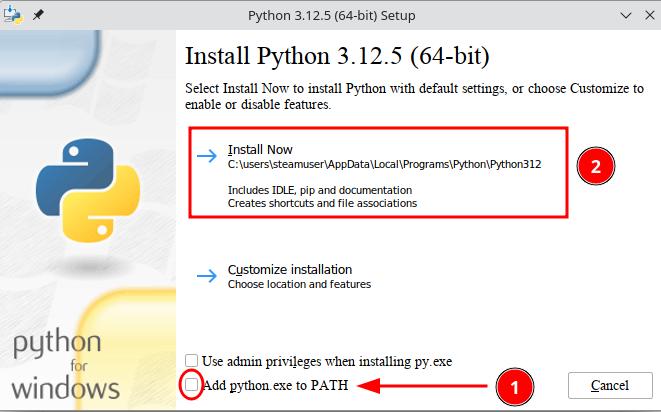Viewport: 661px width, 412px height.
Task: Enable Add python.exe to PATH checkbox
Action: click(x=191, y=385)
